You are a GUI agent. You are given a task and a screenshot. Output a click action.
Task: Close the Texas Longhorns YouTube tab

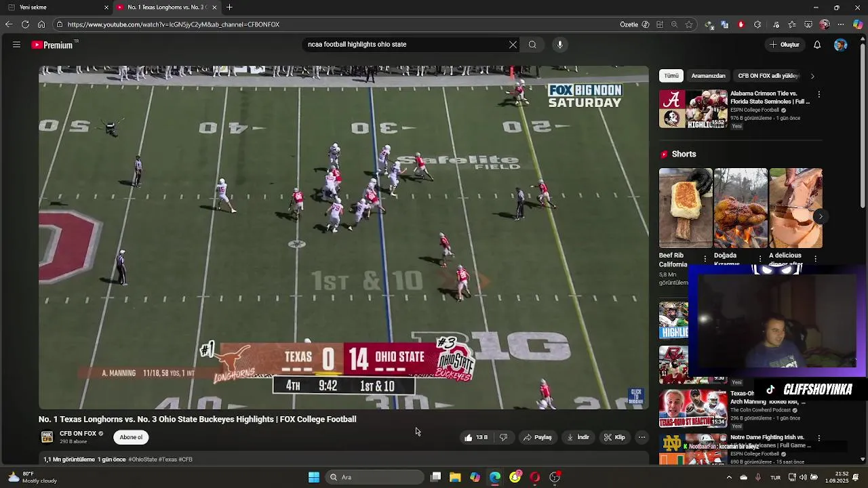point(214,7)
